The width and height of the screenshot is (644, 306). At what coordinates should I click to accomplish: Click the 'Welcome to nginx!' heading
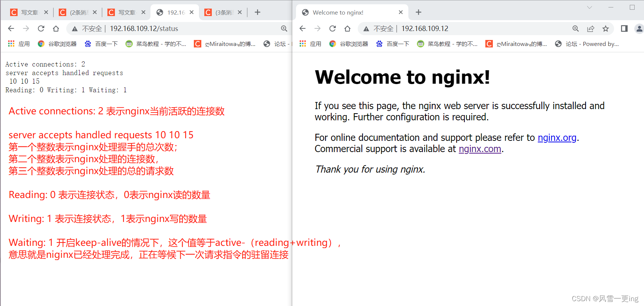click(x=402, y=77)
